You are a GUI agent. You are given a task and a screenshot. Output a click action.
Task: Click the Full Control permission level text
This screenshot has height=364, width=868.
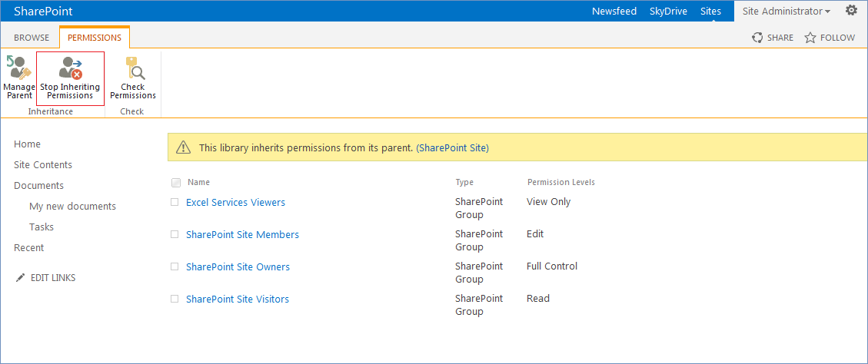tap(552, 266)
